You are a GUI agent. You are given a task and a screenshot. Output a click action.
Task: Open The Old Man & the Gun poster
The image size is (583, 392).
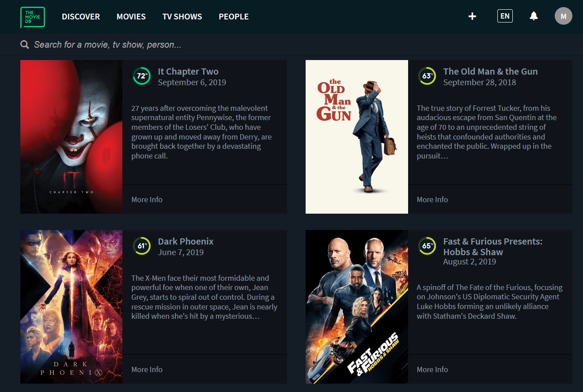(x=357, y=137)
